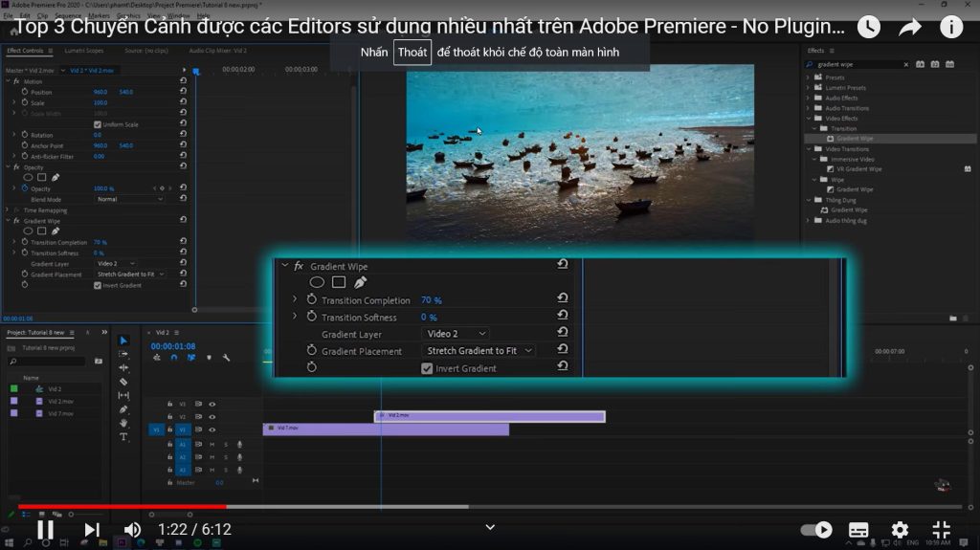Switch to the Source (no clips) tab
Image resolution: width=980 pixels, height=550 pixels.
146,51
